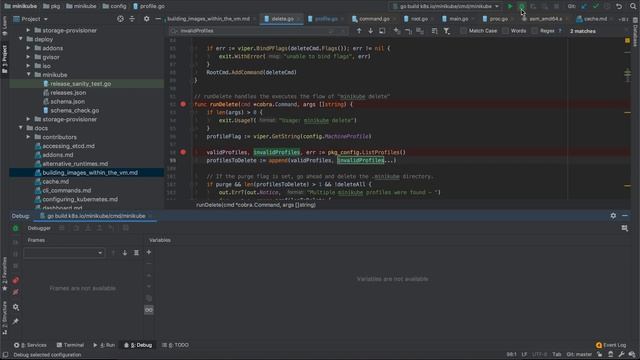Open the TODO tool window
This screenshot has height=360, width=640.
pos(176,345)
